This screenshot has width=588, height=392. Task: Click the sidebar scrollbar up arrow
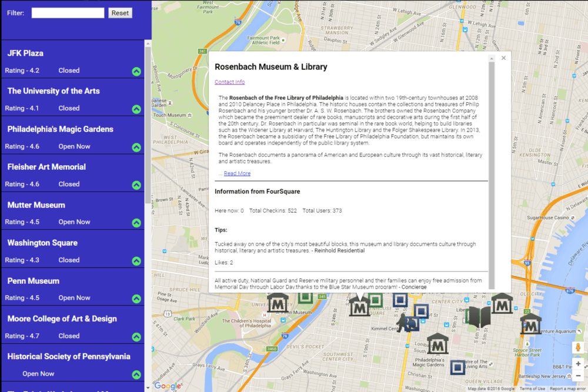(x=148, y=44)
